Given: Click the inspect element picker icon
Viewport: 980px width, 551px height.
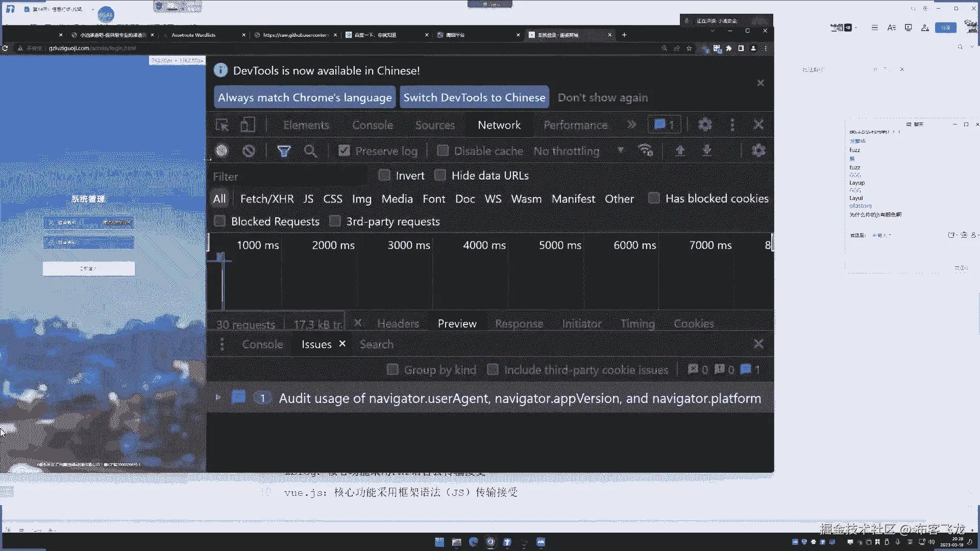Looking at the screenshot, I should 222,125.
